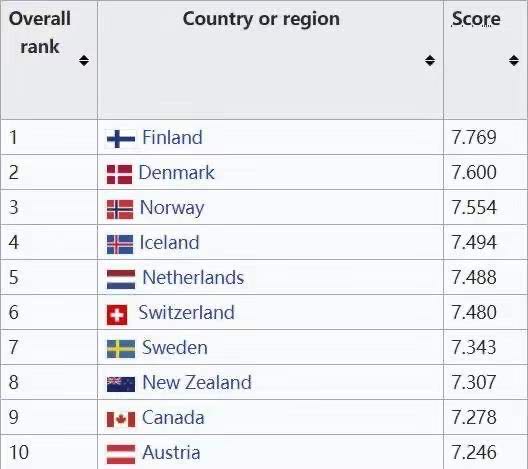Sort table by Score arrows
This screenshot has height=469, width=528.
tap(514, 61)
